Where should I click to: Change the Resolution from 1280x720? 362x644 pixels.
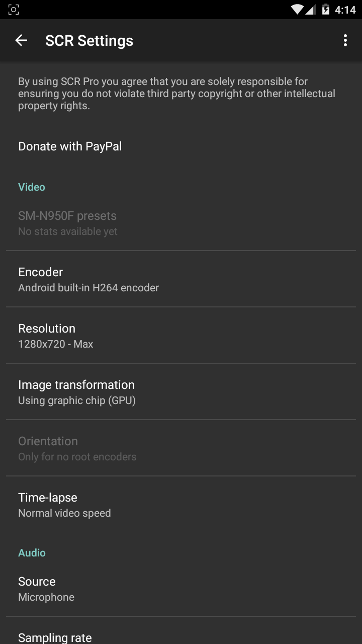coord(56,336)
